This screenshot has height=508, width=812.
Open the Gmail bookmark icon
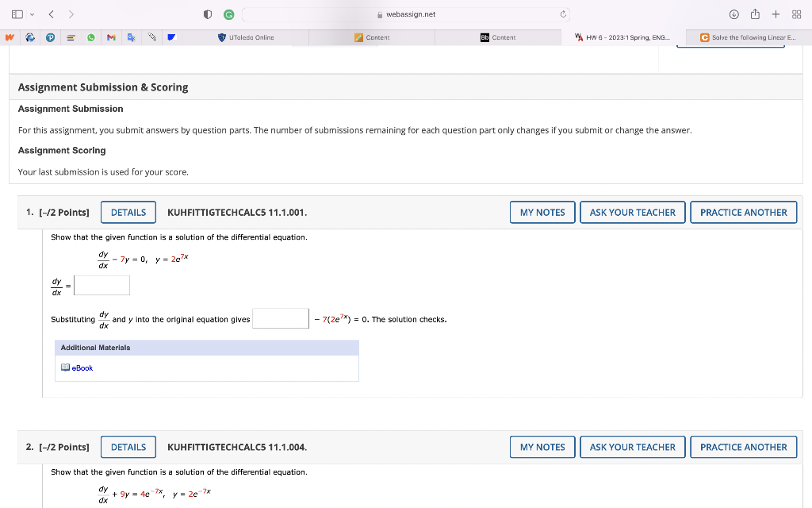point(112,37)
